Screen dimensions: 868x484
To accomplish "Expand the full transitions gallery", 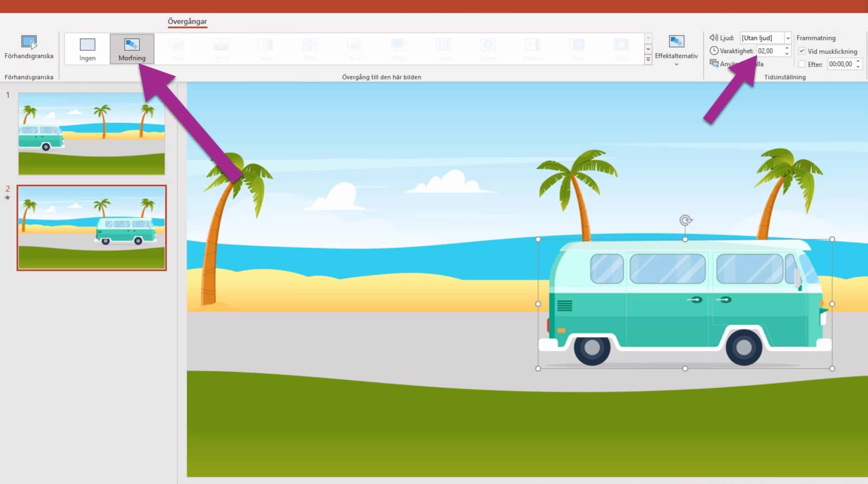I will click(x=648, y=60).
